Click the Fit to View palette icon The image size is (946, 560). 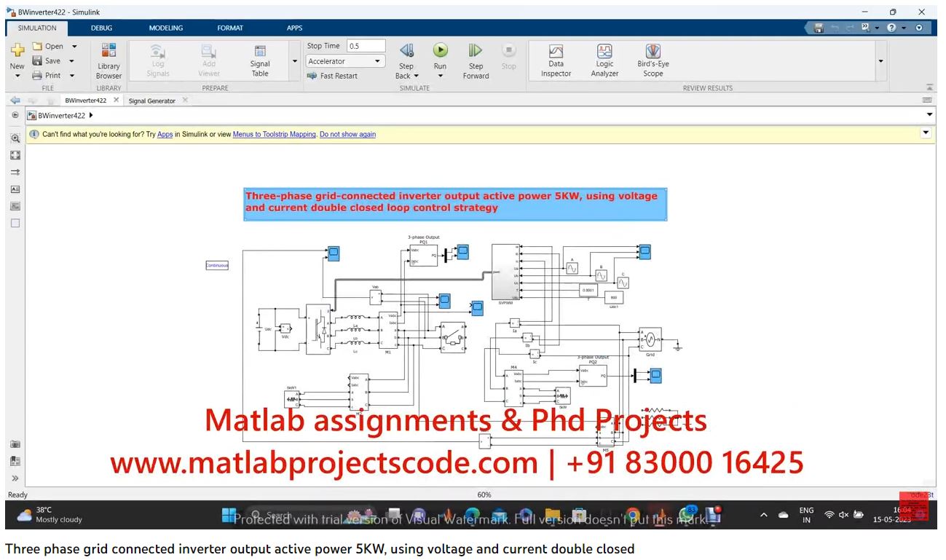[x=15, y=155]
